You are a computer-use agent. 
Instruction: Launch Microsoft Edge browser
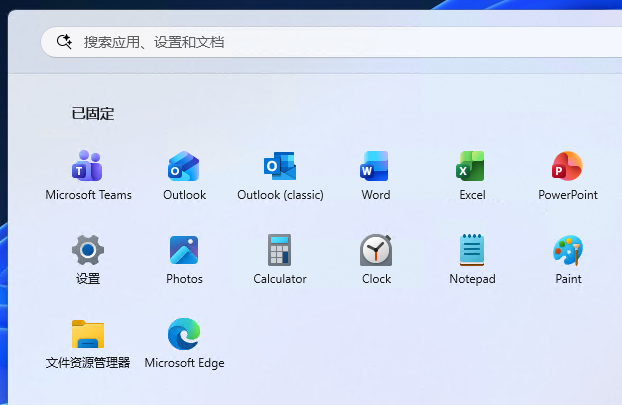point(184,334)
